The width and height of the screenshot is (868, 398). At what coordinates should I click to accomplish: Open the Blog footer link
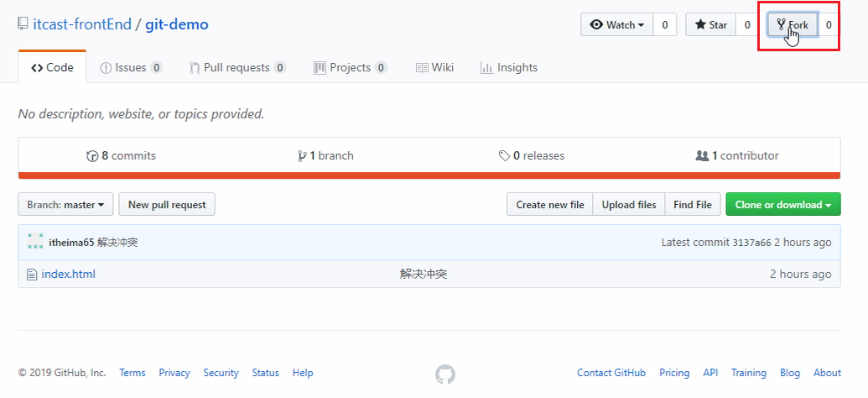tap(790, 373)
